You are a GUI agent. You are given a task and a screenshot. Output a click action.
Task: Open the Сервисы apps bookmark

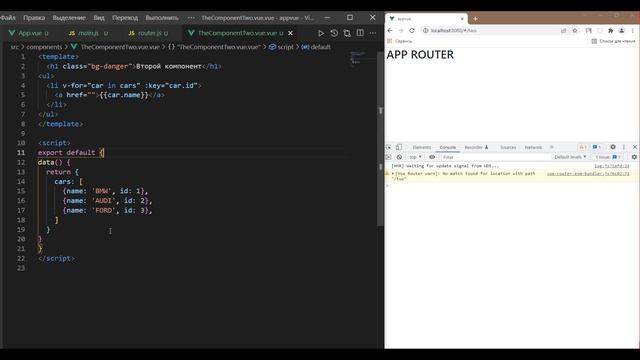(x=400, y=41)
